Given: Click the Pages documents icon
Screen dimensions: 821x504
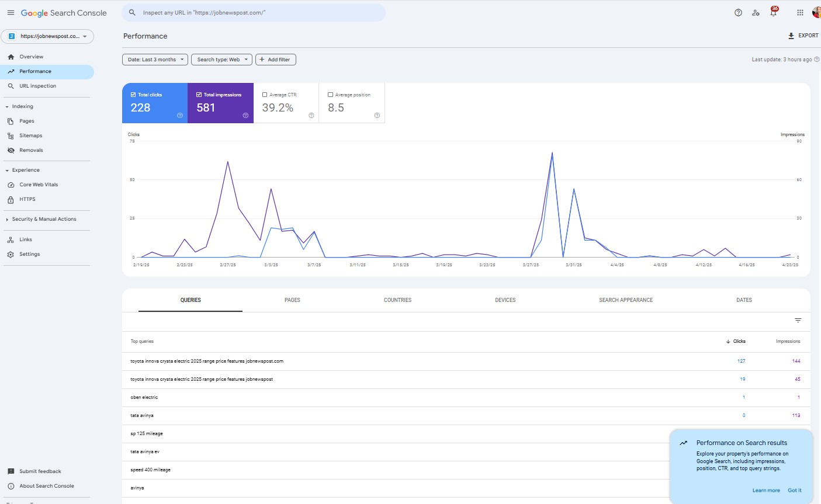Looking at the screenshot, I should pos(11,121).
